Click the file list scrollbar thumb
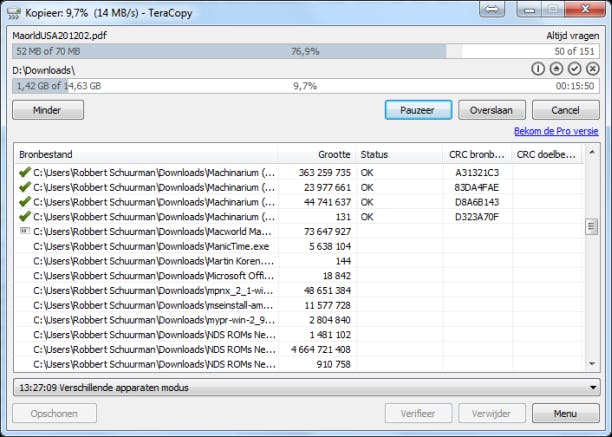 click(592, 226)
